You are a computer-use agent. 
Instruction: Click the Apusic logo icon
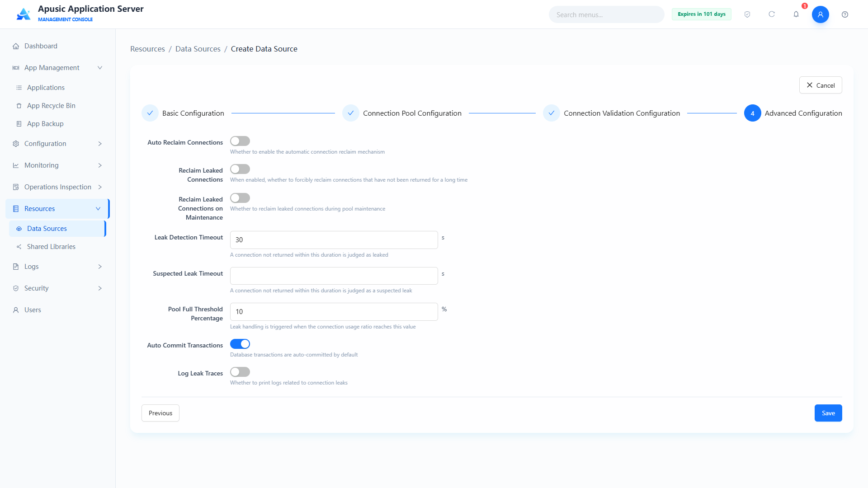24,14
